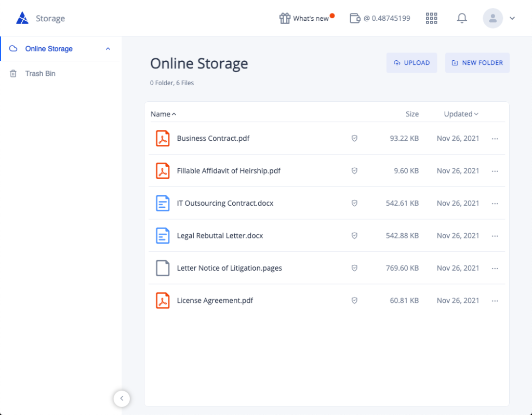Click the 93.22 KB size value
This screenshot has height=415, width=532.
pos(404,139)
